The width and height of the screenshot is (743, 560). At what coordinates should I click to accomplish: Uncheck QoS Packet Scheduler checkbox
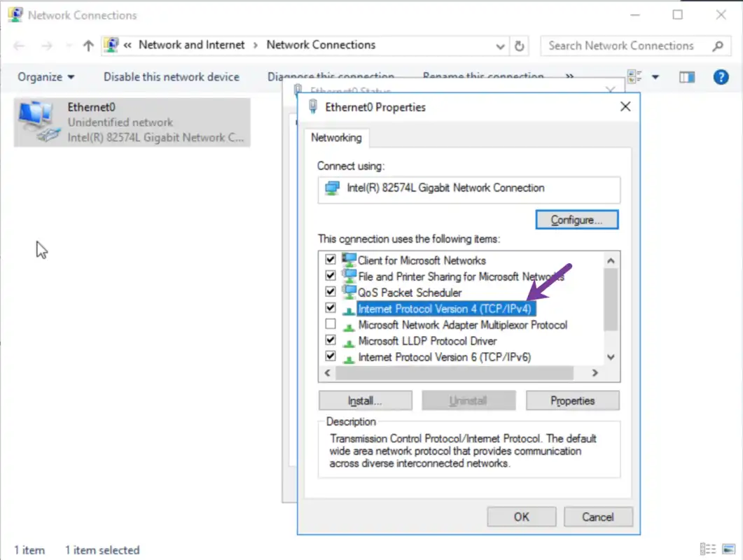coord(331,292)
